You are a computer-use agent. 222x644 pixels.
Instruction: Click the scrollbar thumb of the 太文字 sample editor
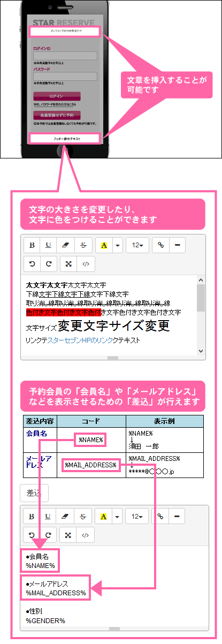(x=201, y=298)
